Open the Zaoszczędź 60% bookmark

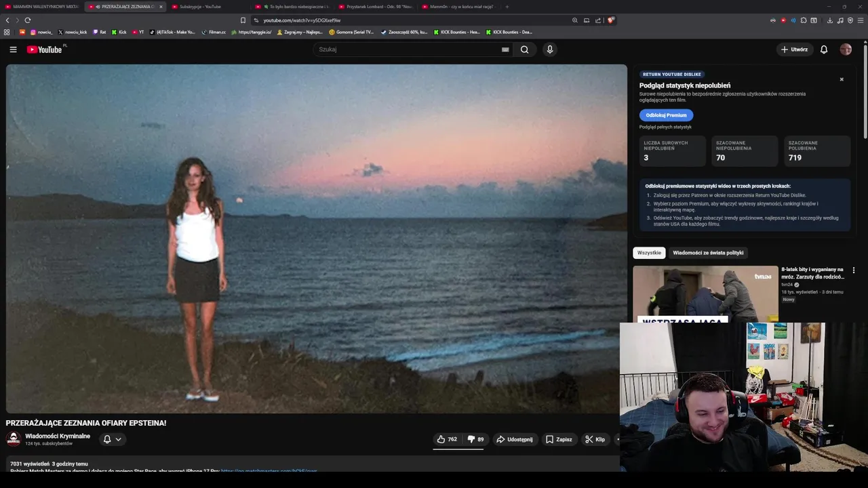(x=404, y=32)
